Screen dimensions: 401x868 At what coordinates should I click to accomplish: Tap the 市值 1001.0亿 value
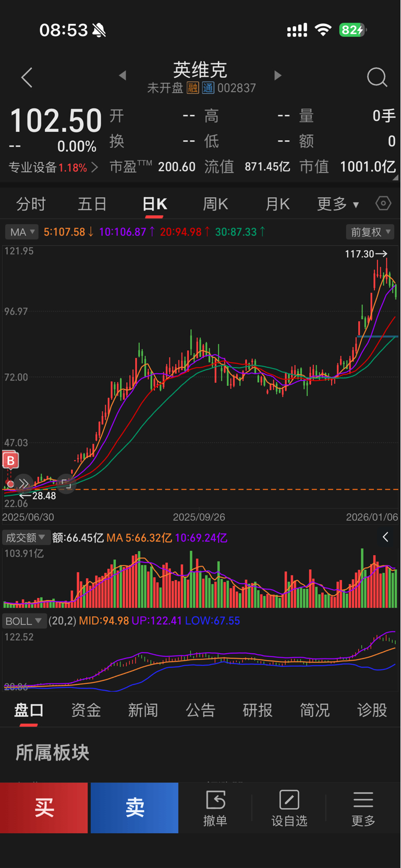(x=368, y=167)
